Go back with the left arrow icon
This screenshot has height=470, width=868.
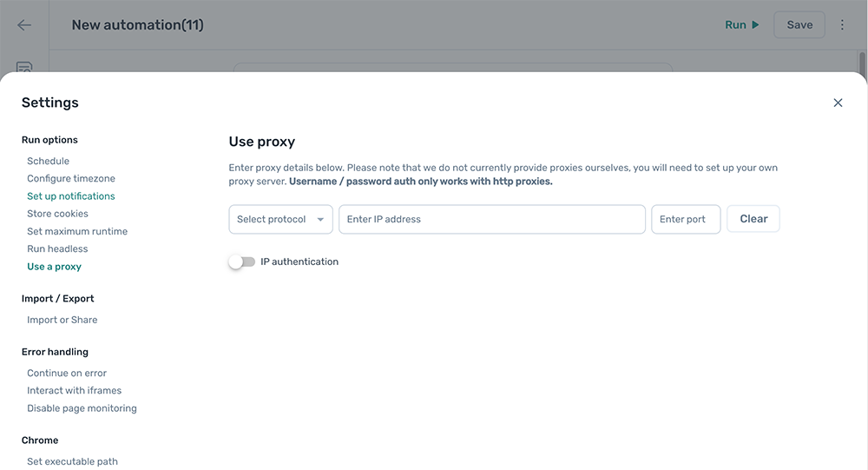[x=24, y=25]
